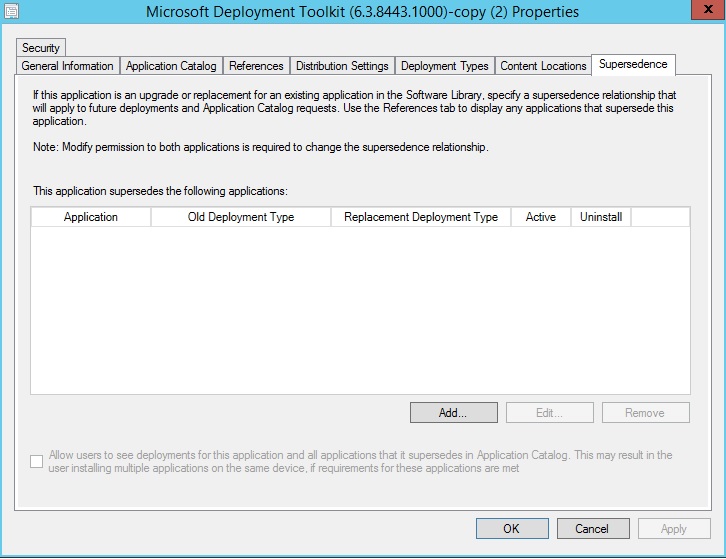
Task: Select the Distribution Settings tab
Action: tap(342, 66)
